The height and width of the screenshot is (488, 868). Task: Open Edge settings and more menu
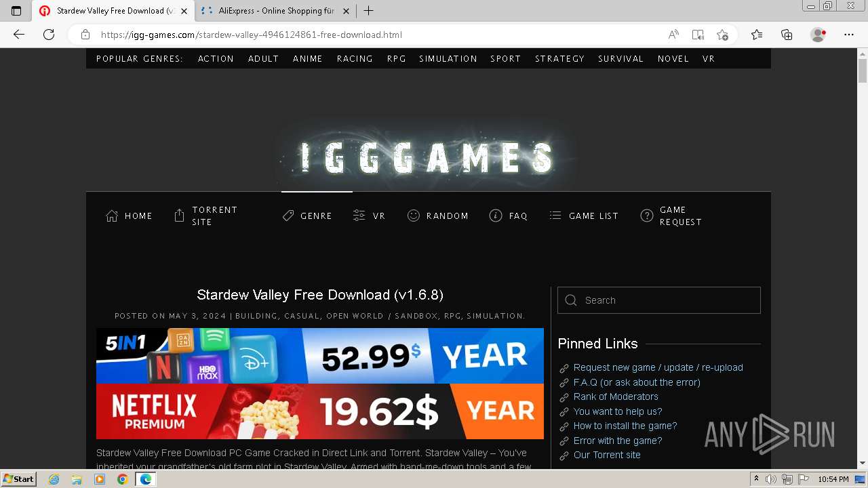(x=849, y=35)
